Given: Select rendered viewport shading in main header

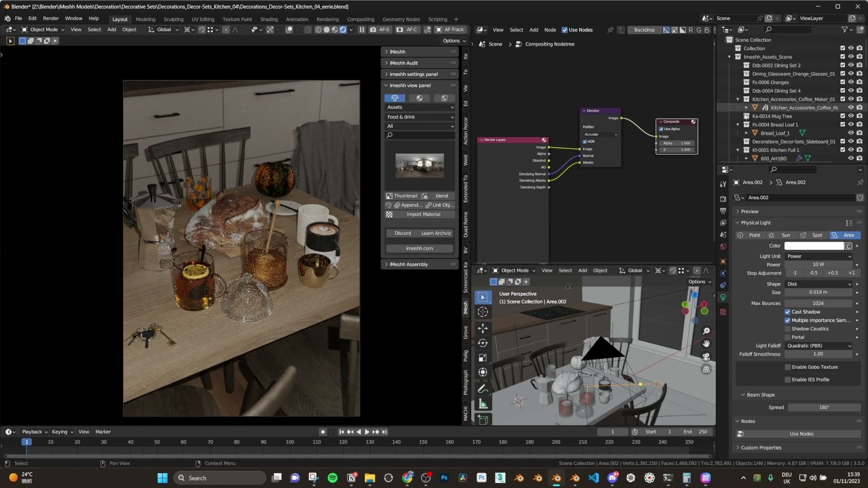Looking at the screenshot, I should click(343, 29).
